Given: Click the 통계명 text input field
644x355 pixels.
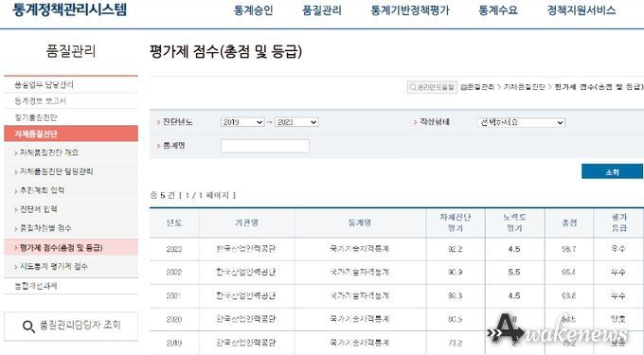Looking at the screenshot, I should pos(265,146).
